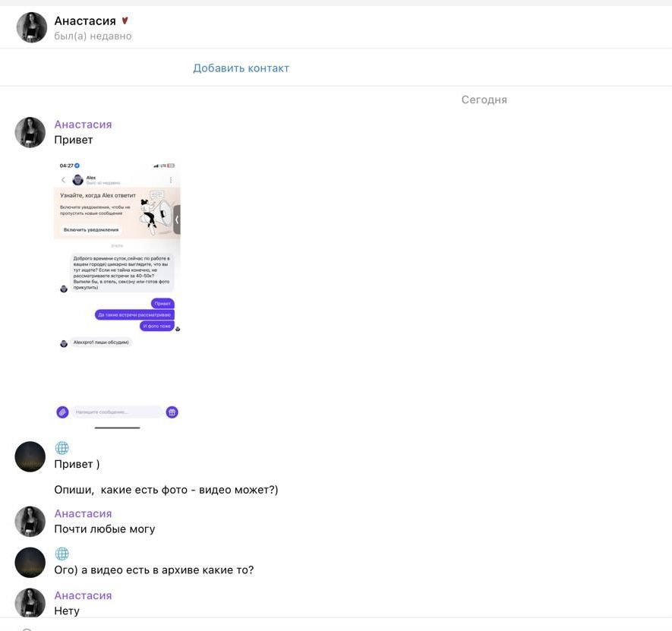672x631 pixels.
Task: Click the heart icon beside Анастасия's name
Action: tap(125, 21)
